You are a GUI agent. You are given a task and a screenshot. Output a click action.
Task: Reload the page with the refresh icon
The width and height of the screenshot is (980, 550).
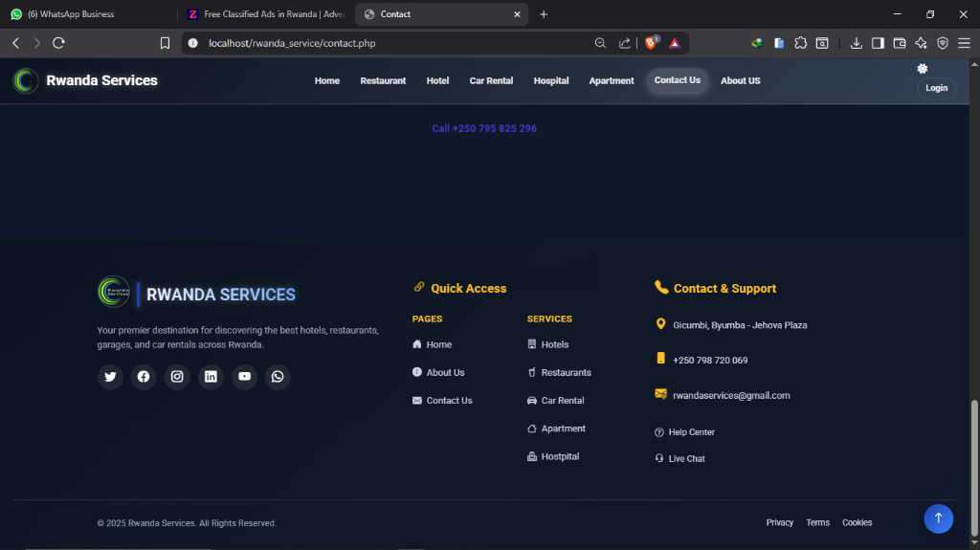click(58, 43)
